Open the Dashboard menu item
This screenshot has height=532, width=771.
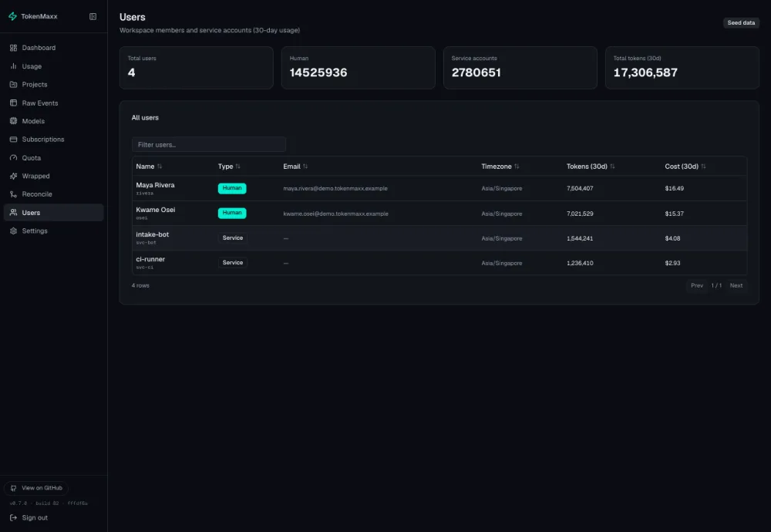point(54,48)
